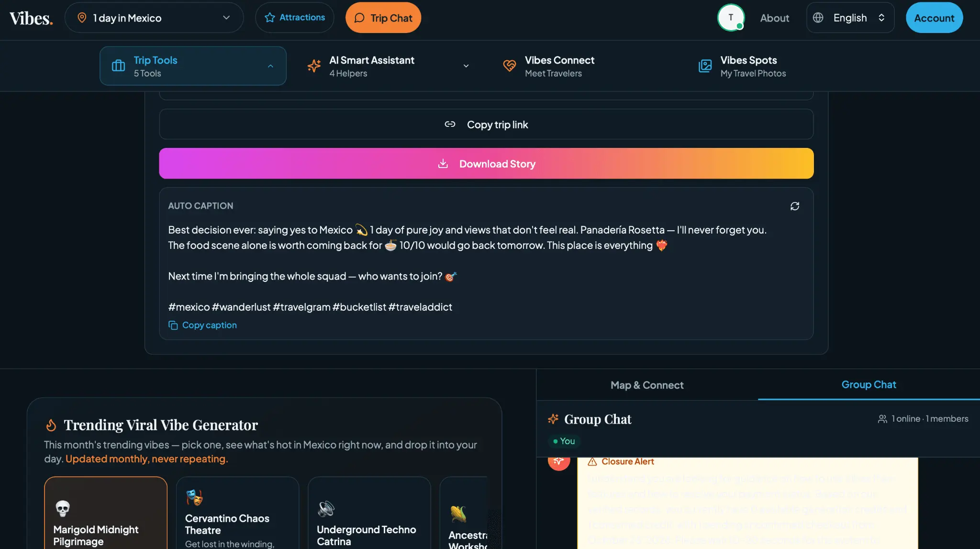The width and height of the screenshot is (980, 549).
Task: Switch to the Group Chat tab
Action: 869,385
